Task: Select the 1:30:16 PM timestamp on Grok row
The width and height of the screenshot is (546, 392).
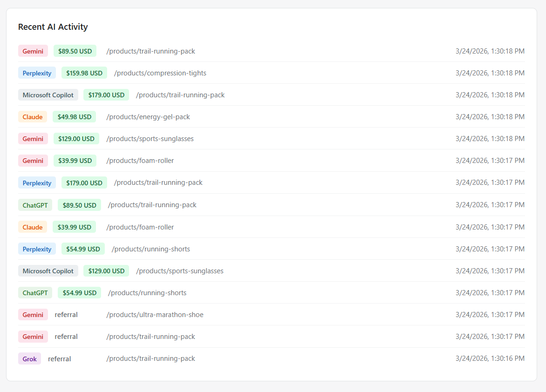Action: 490,358
